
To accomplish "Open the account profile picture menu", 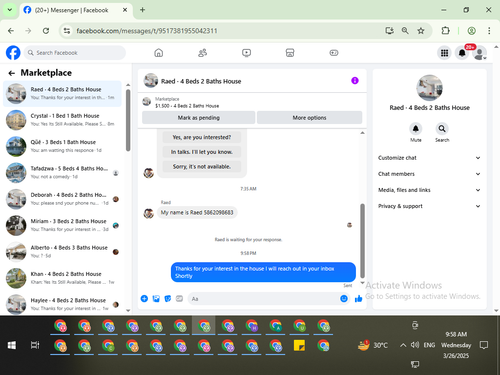I will click(x=479, y=53).
